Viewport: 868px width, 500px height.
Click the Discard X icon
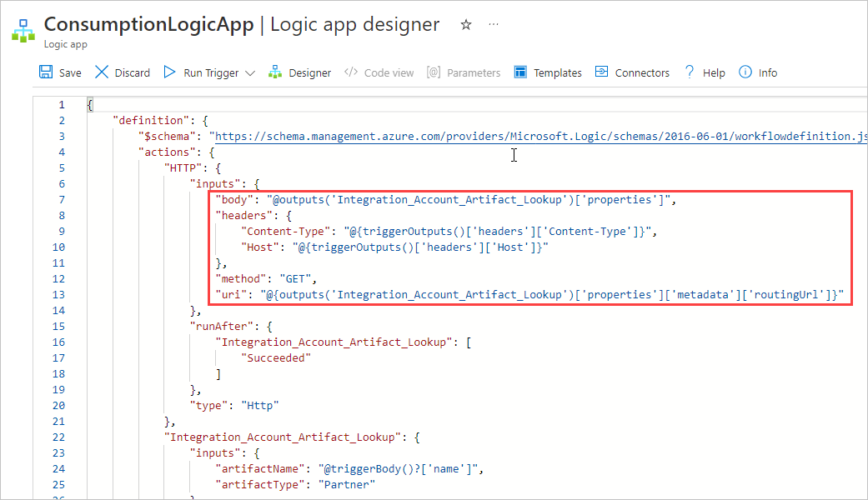coord(102,72)
